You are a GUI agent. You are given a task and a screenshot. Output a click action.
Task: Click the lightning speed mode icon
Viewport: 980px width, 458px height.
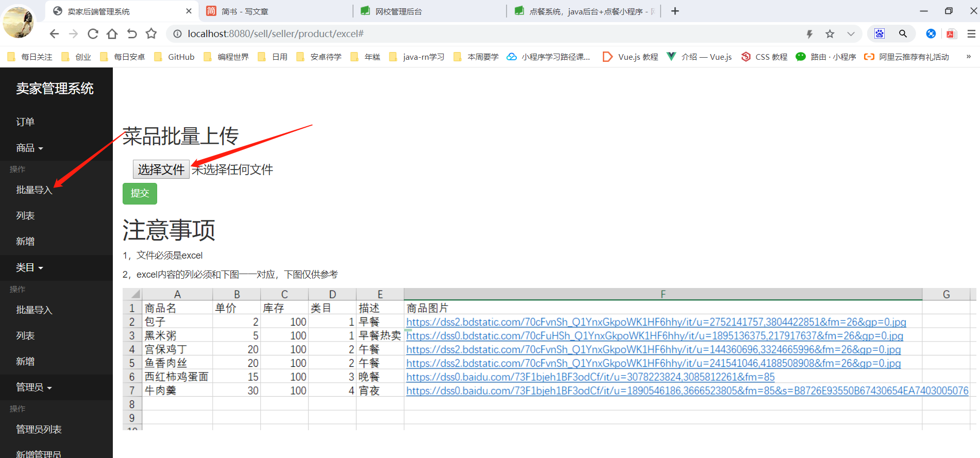tap(809, 34)
